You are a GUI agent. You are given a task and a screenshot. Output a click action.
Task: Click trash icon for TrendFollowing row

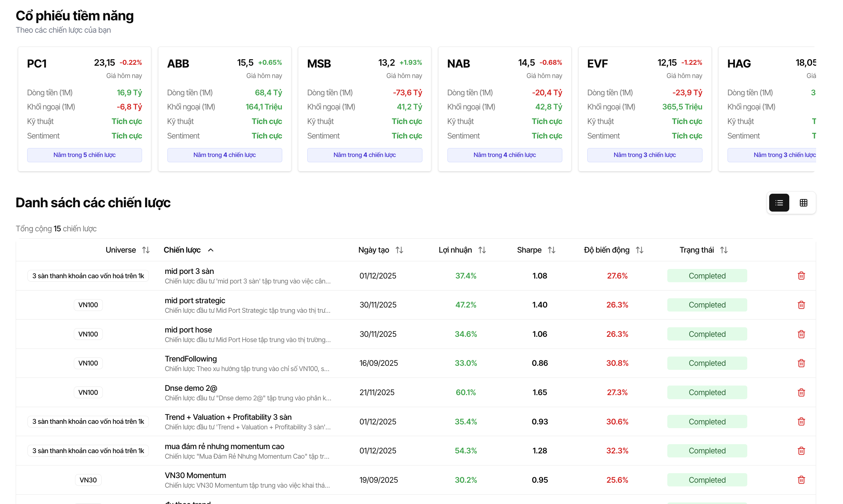coord(801,363)
